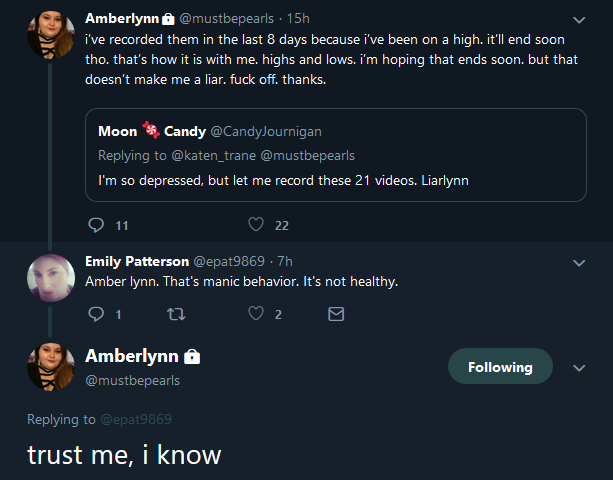Click lock icon beside large Amberlynn name
Image resolution: width=613 pixels, height=480 pixels.
click(x=192, y=356)
